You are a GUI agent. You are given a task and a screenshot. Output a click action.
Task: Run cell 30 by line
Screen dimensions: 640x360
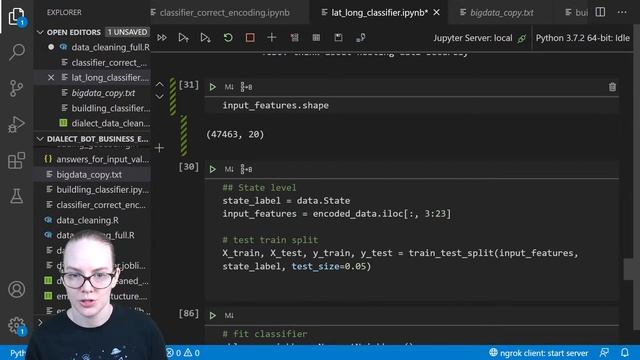[246, 169]
